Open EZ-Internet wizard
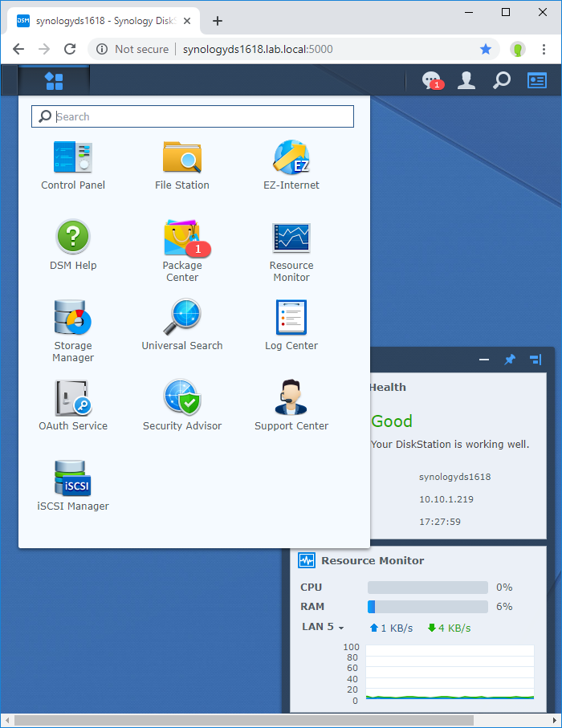Screen dimensions: 562x728 [x=291, y=165]
